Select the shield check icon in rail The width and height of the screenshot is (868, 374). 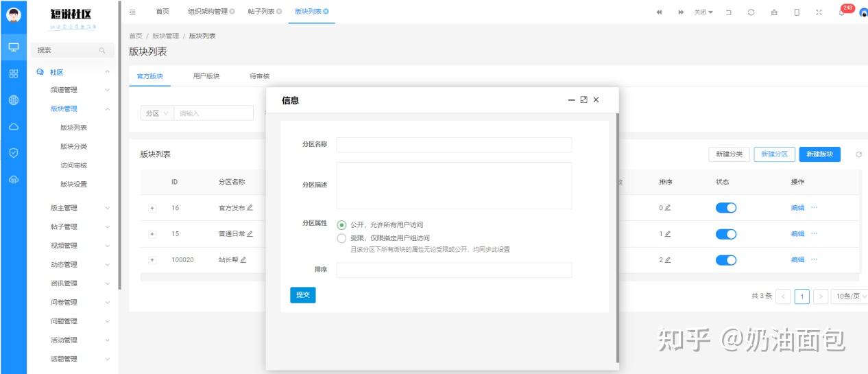13,153
